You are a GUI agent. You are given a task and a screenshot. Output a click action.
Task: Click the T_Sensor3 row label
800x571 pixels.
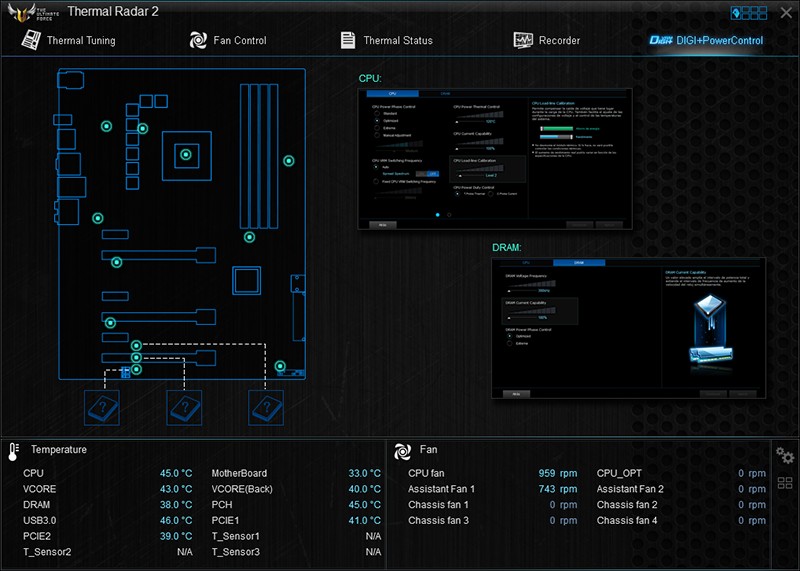pos(235,552)
